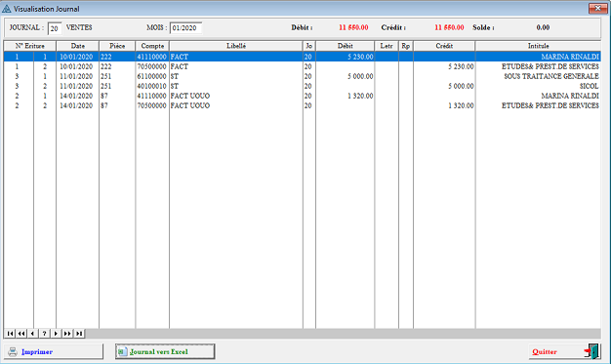Click FACT UOUO label in 41110000 row
Viewport: 611px width, 364px height.
pyautogui.click(x=190, y=96)
